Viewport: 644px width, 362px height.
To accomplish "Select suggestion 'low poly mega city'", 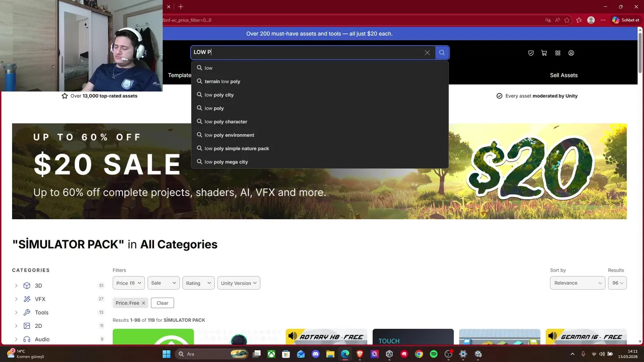I will (x=320, y=162).
